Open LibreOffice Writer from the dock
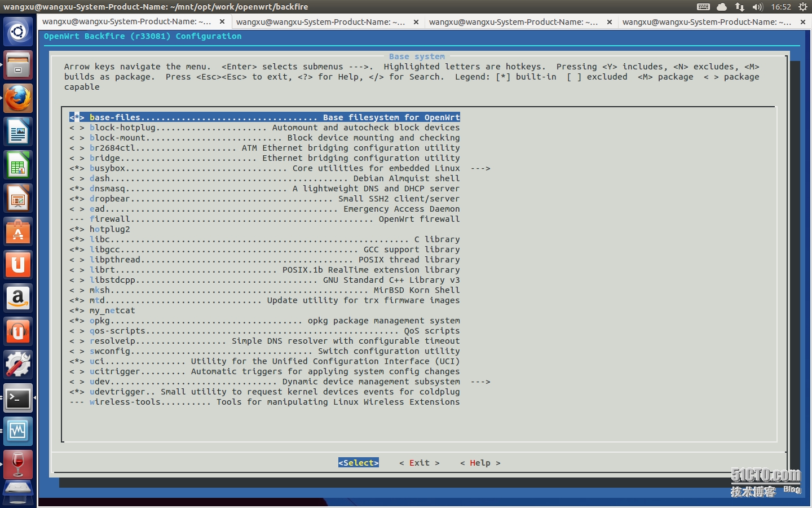Image resolution: width=812 pixels, height=508 pixels. 18,132
